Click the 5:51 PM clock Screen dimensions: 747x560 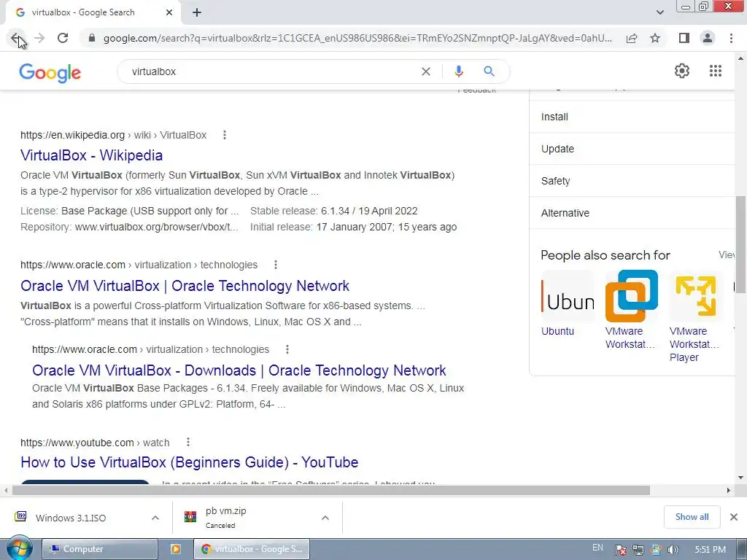(711, 550)
